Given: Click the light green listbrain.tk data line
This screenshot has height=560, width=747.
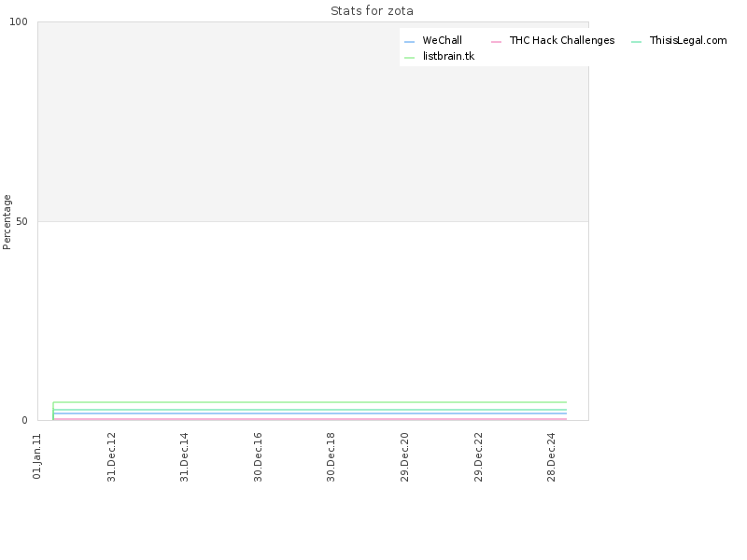Looking at the screenshot, I should tap(310, 402).
